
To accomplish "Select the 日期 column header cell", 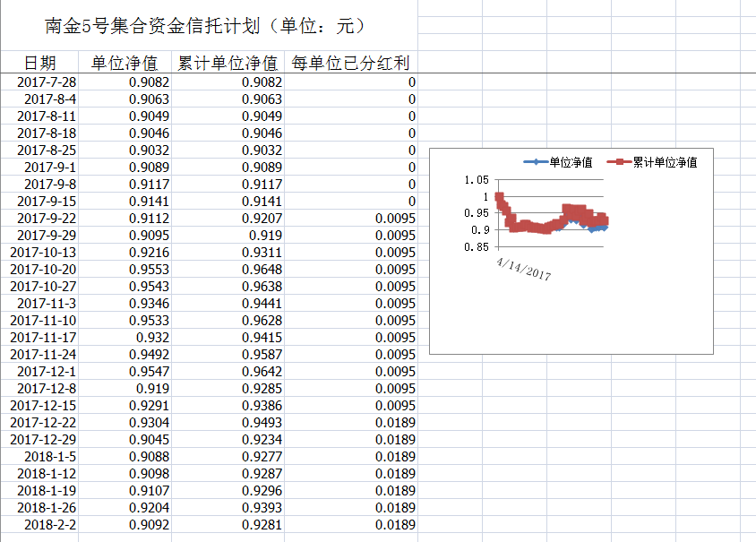I will click(x=39, y=63).
